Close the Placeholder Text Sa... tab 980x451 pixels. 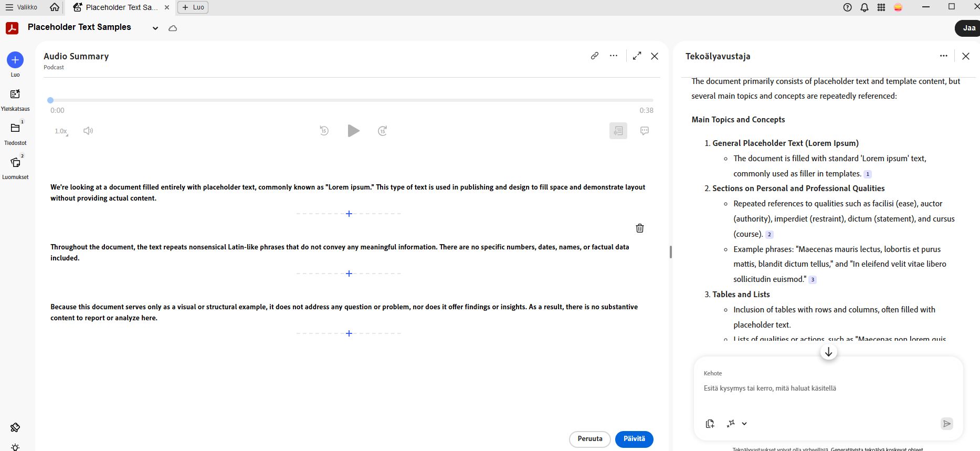167,7
